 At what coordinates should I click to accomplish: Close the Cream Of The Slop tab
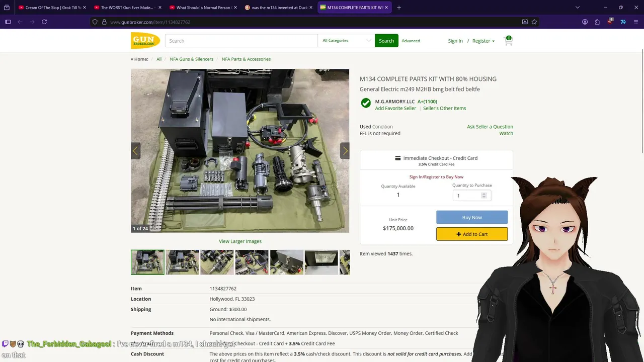[85, 8]
